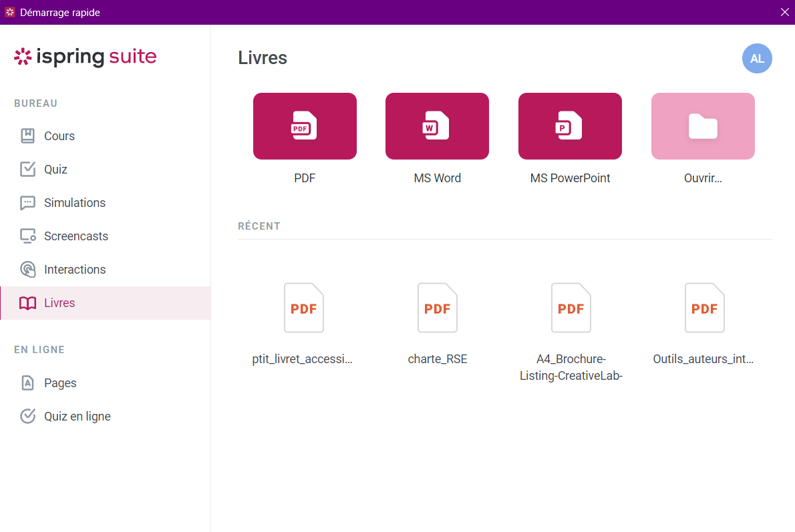Click the Cours book icon in sidebar
The width and height of the screenshot is (795, 532).
click(27, 136)
